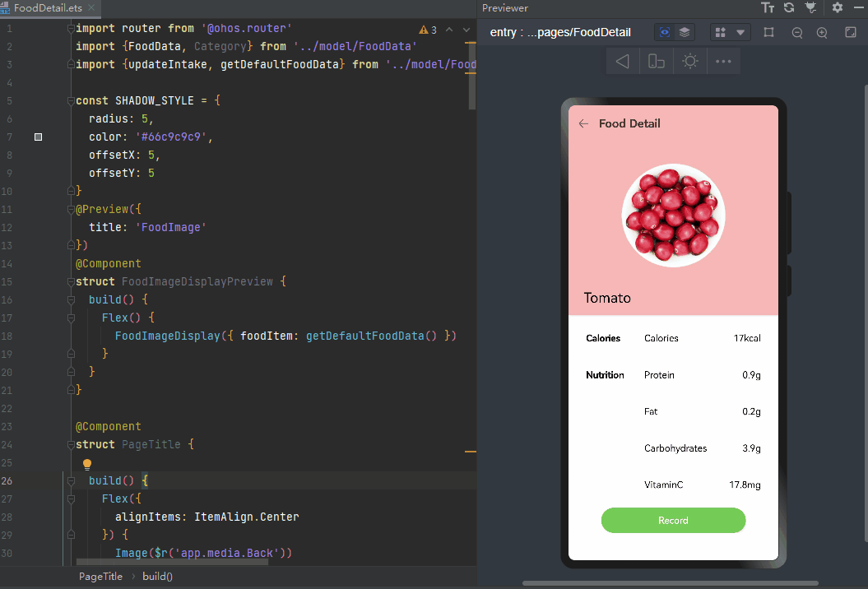Click Image($r('app.media.Back')) code on line 30
The image size is (868, 589).
tap(203, 553)
